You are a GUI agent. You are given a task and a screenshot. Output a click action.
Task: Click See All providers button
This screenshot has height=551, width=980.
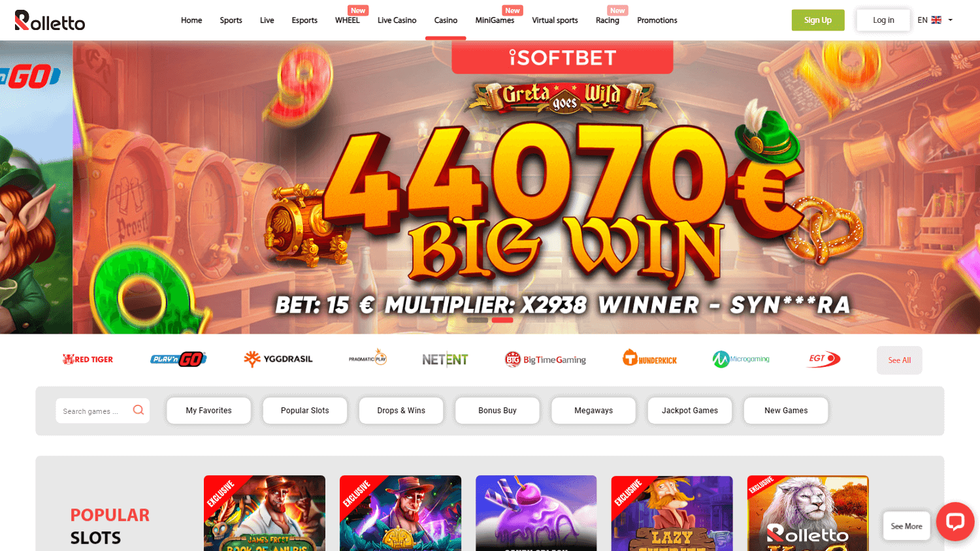[x=900, y=360]
